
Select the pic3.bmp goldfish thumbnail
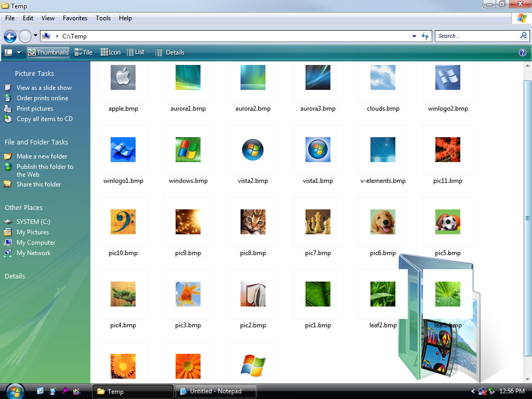(188, 294)
